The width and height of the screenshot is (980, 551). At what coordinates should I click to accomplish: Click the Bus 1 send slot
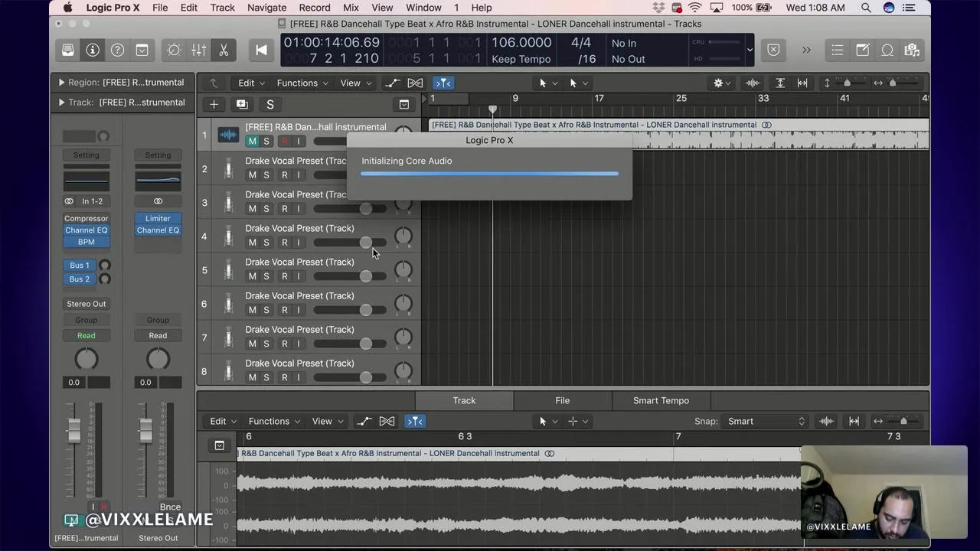tap(80, 265)
